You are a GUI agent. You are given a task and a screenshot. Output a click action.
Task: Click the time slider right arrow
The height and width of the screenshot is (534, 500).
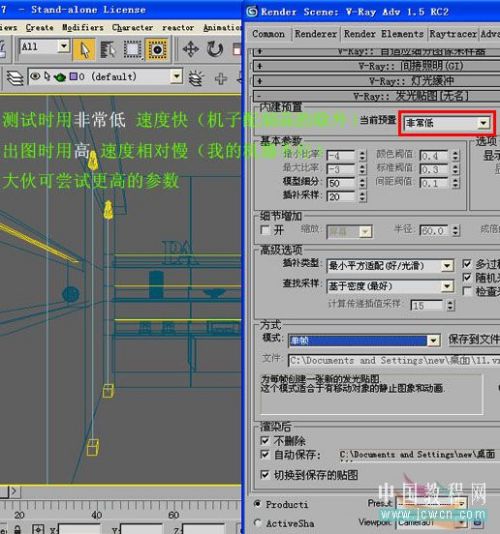14,491
